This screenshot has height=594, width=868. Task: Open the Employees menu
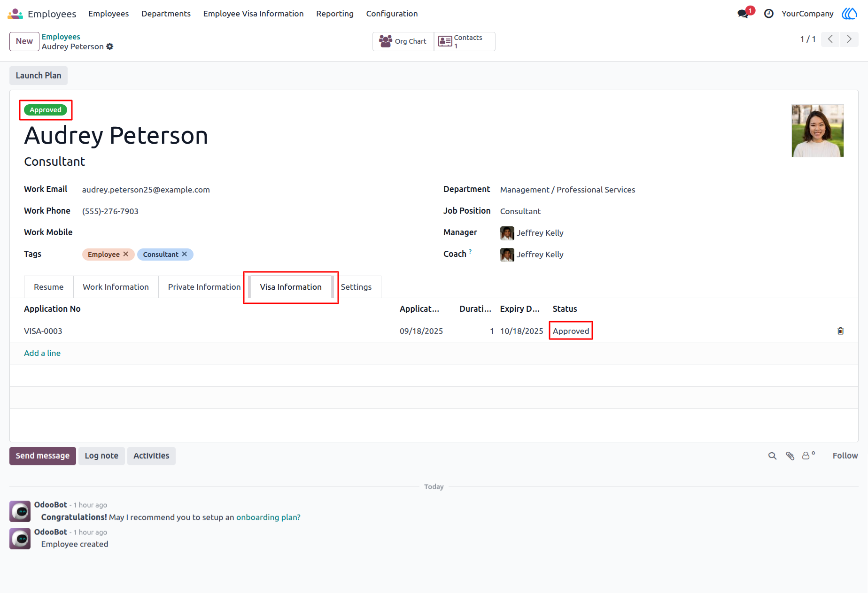click(108, 14)
